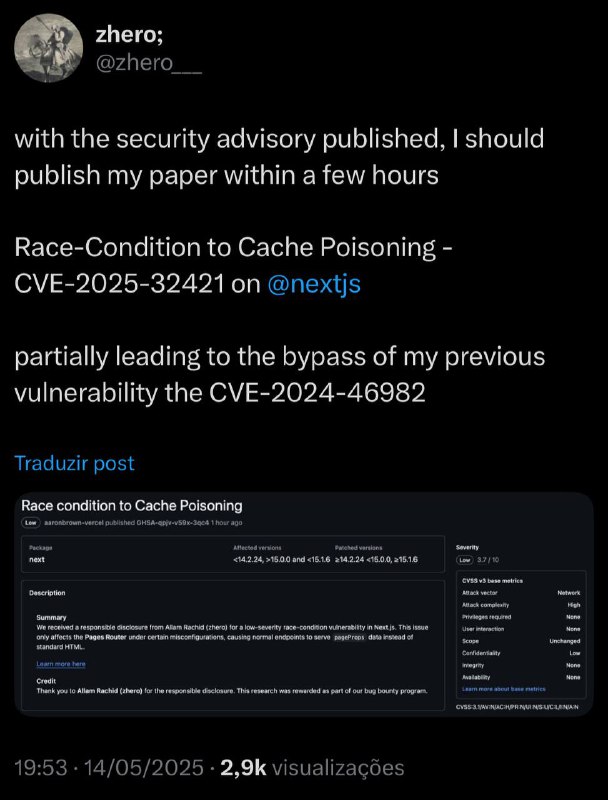Open zhero's profile avatar picture
The width and height of the screenshot is (608, 800).
click(x=49, y=47)
